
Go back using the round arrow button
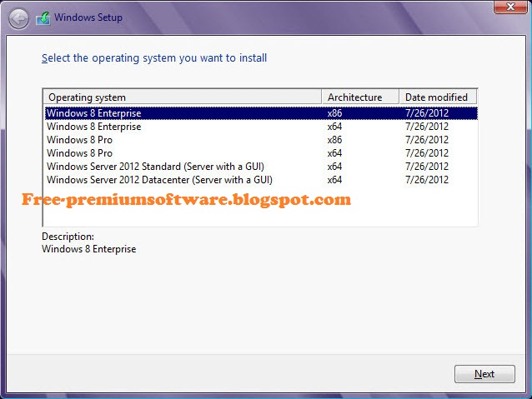click(x=18, y=18)
